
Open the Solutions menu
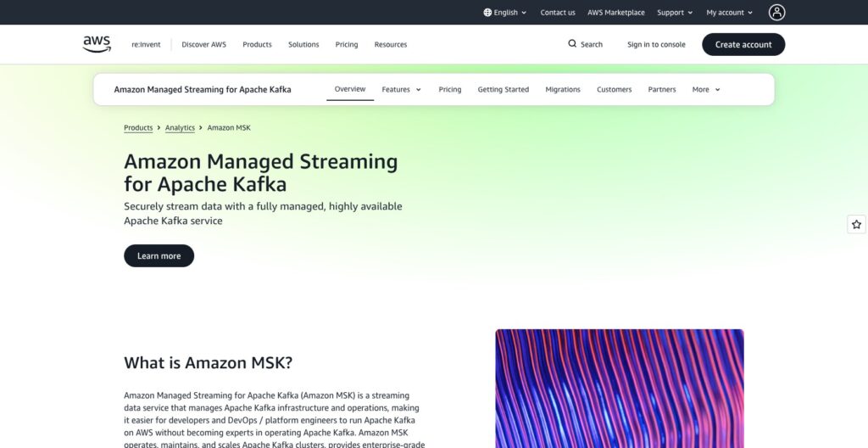click(x=303, y=44)
